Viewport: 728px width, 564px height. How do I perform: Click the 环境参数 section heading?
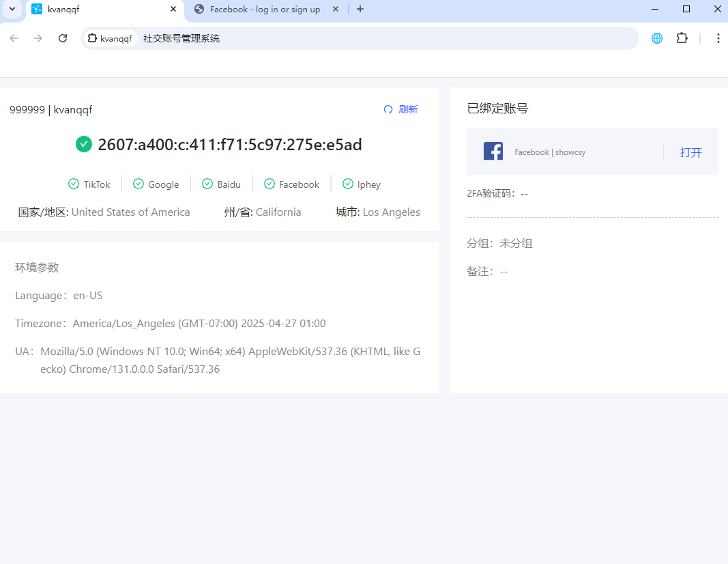[x=37, y=268]
